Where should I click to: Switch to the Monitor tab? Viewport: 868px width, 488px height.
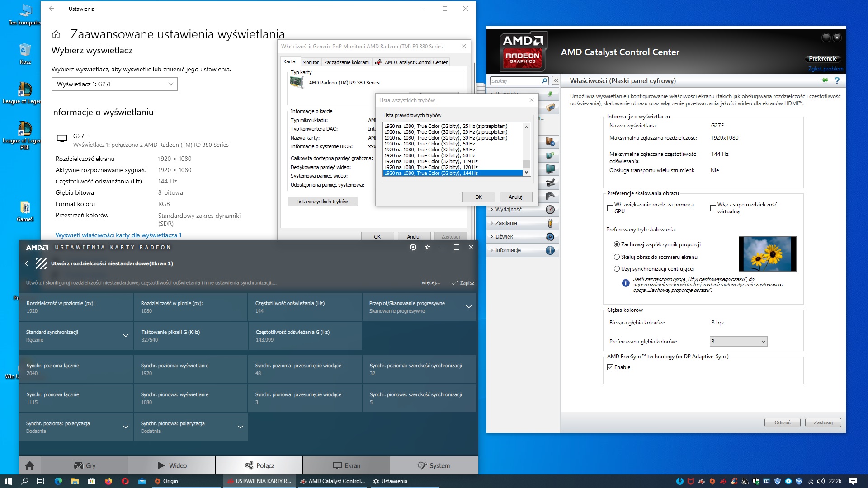coord(310,62)
